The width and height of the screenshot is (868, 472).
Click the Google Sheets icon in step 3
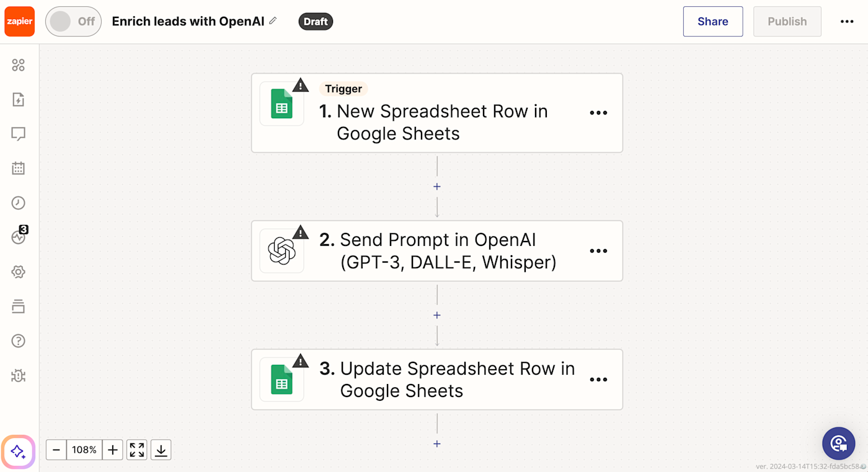tap(281, 380)
